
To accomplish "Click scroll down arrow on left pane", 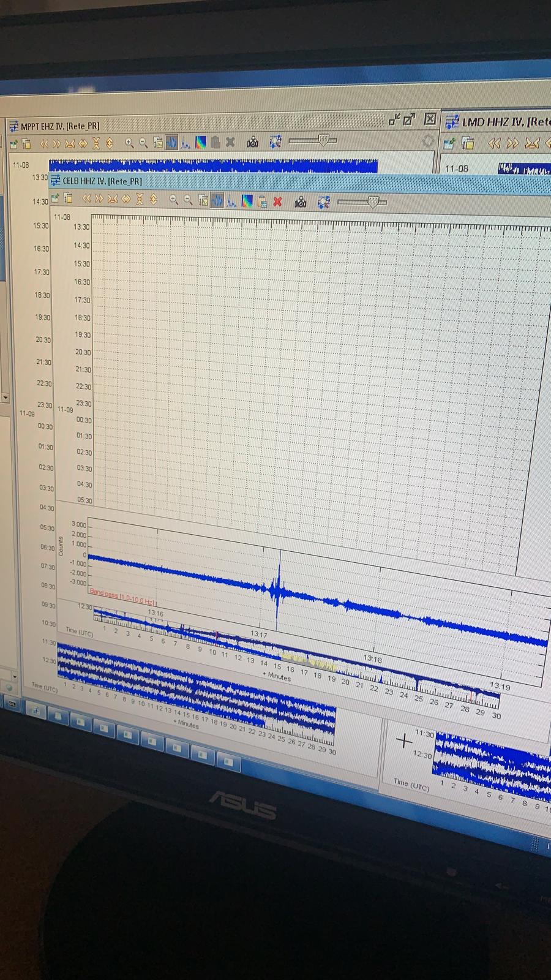I will point(6,398).
